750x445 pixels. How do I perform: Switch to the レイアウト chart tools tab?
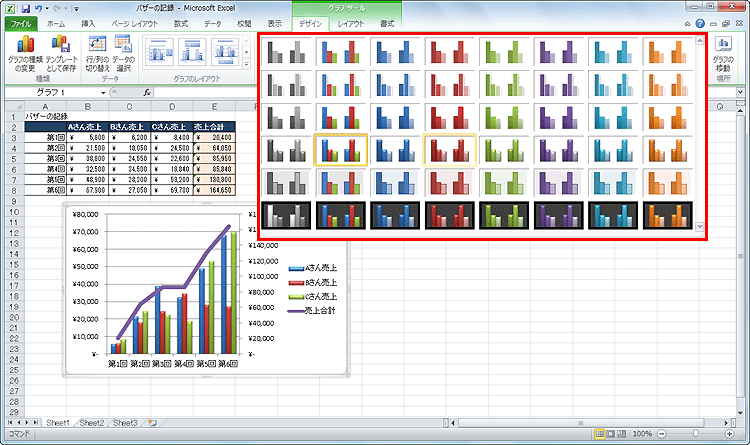click(x=351, y=22)
